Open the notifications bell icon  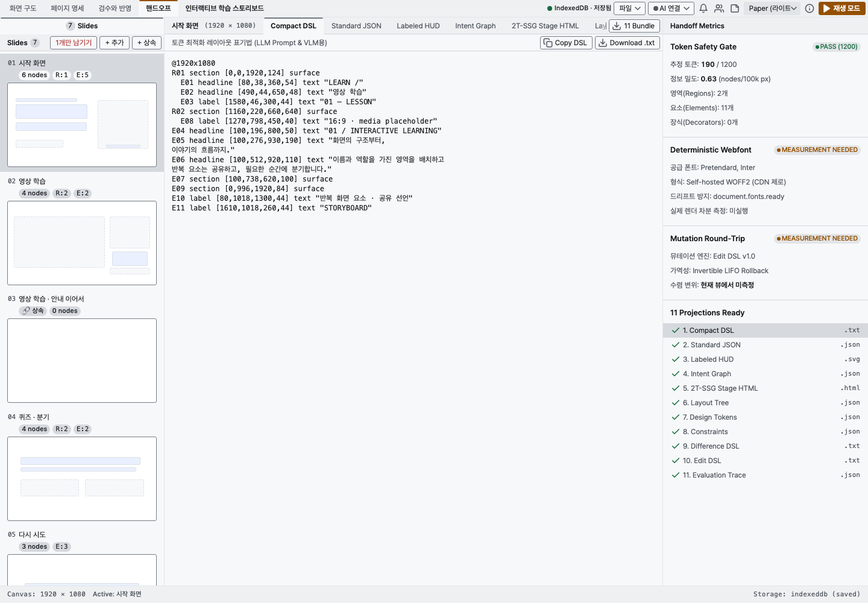(x=703, y=8)
